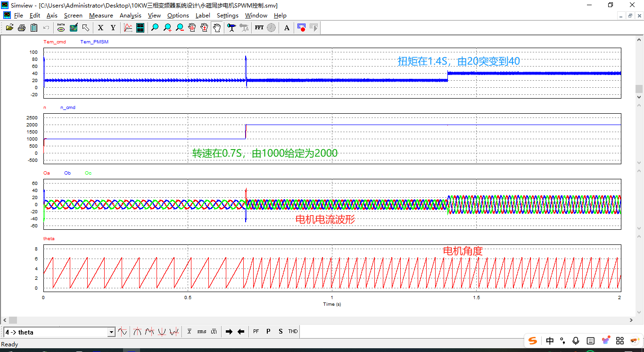The width and height of the screenshot is (644, 352).
Task: Toggle the hand pan tool
Action: (x=216, y=28)
